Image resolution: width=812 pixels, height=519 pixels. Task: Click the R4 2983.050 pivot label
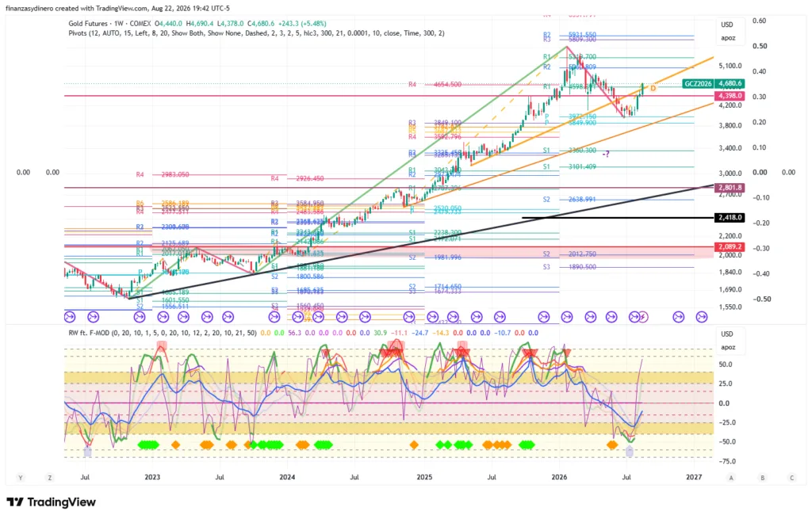[163, 174]
